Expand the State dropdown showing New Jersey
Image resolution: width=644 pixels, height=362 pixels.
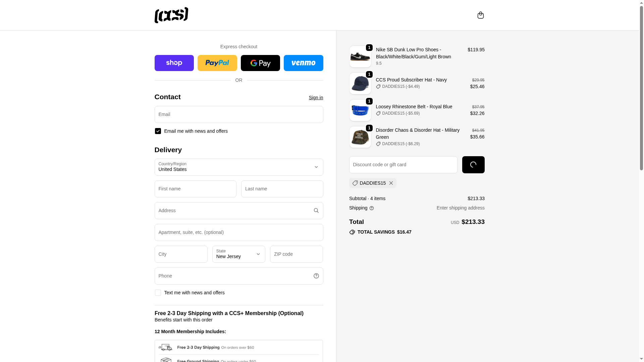(239, 254)
